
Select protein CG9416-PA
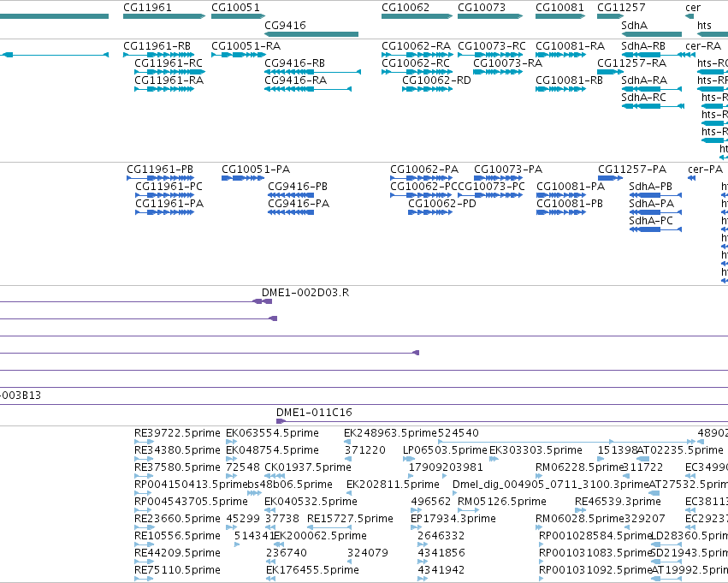pyautogui.click(x=291, y=212)
